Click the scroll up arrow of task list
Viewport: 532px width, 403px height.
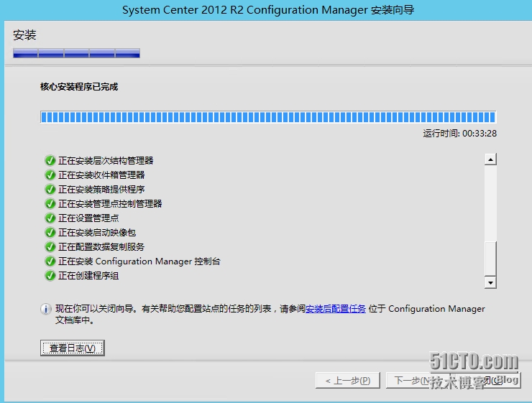(x=490, y=159)
